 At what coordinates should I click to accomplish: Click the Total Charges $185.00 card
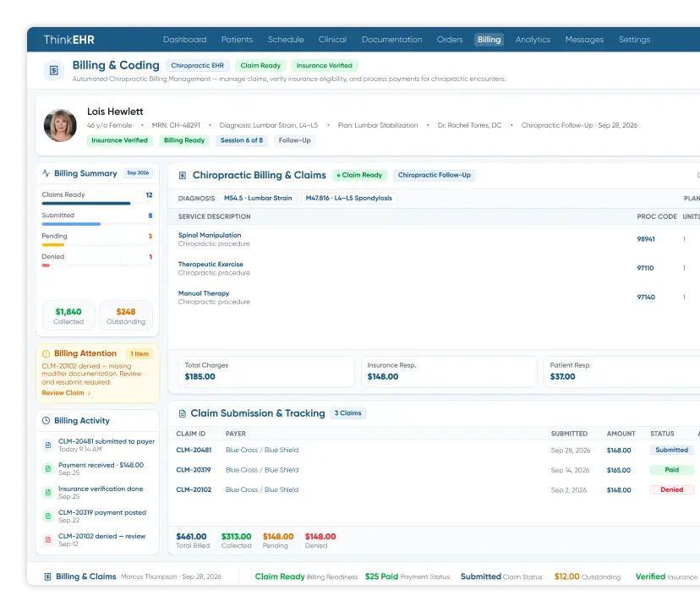pos(266,371)
